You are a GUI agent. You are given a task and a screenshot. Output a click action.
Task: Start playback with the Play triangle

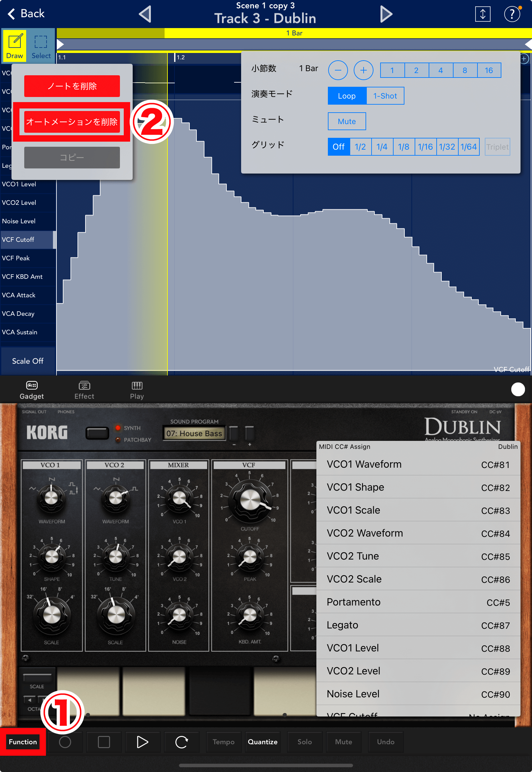tap(143, 742)
